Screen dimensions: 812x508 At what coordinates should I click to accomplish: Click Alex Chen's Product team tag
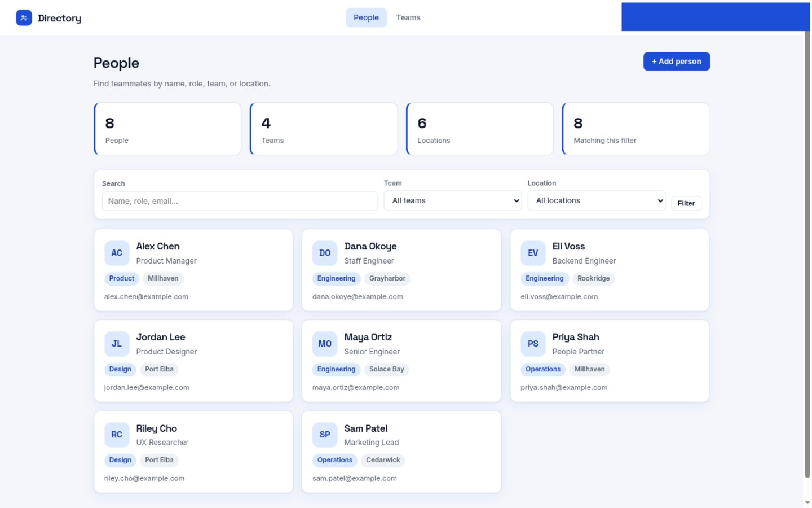[122, 278]
